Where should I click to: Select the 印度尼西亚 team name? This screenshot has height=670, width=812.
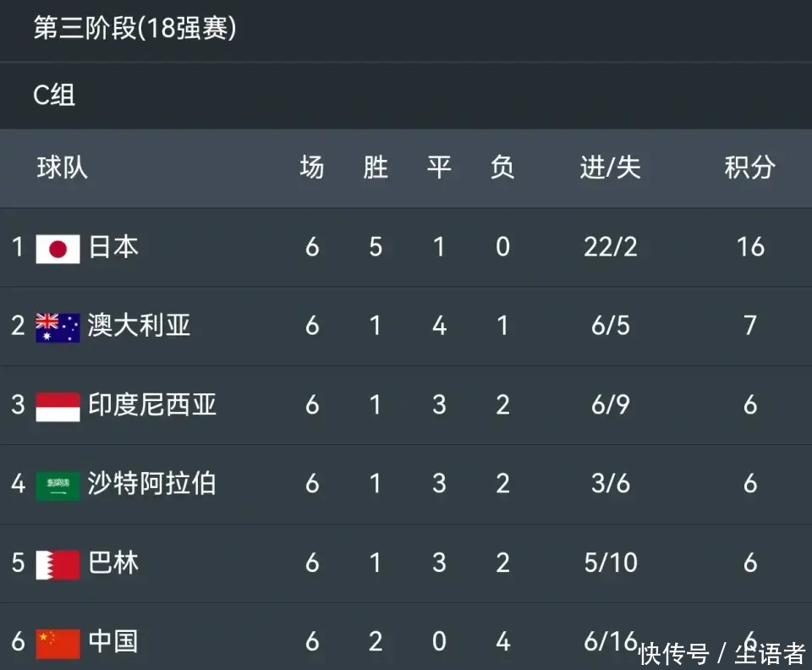[152, 405]
